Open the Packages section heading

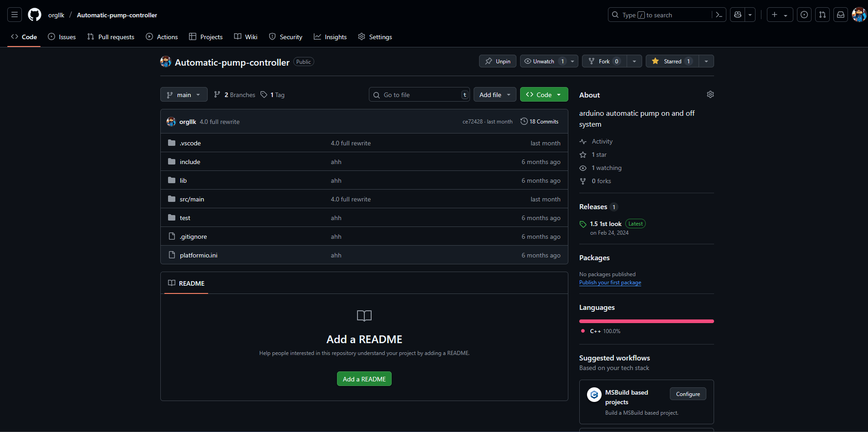(x=594, y=257)
